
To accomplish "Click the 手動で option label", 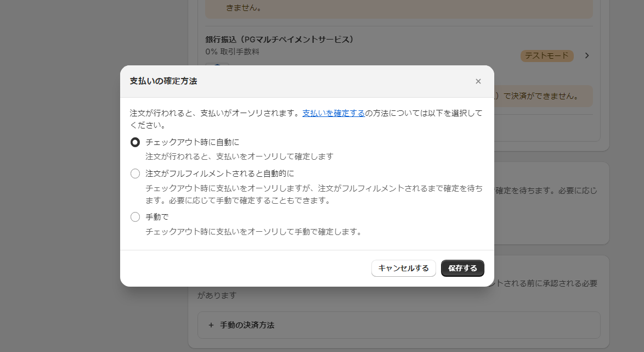I will [x=158, y=216].
